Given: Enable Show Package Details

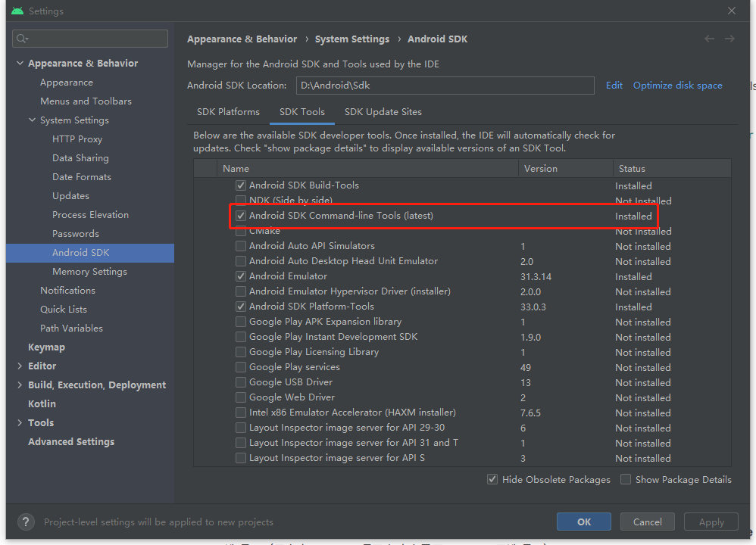Looking at the screenshot, I should click(626, 479).
